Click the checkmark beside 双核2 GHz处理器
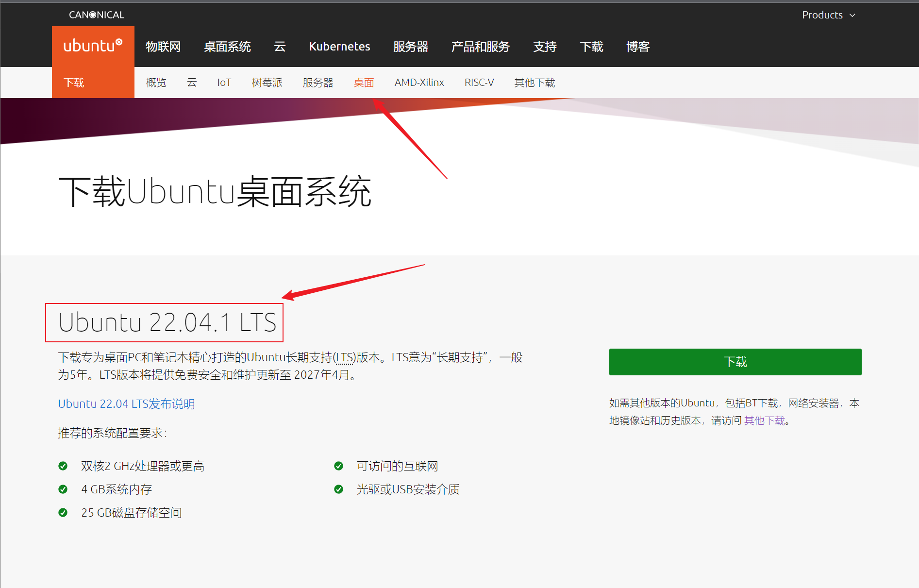Image resolution: width=919 pixels, height=588 pixels. [x=63, y=466]
